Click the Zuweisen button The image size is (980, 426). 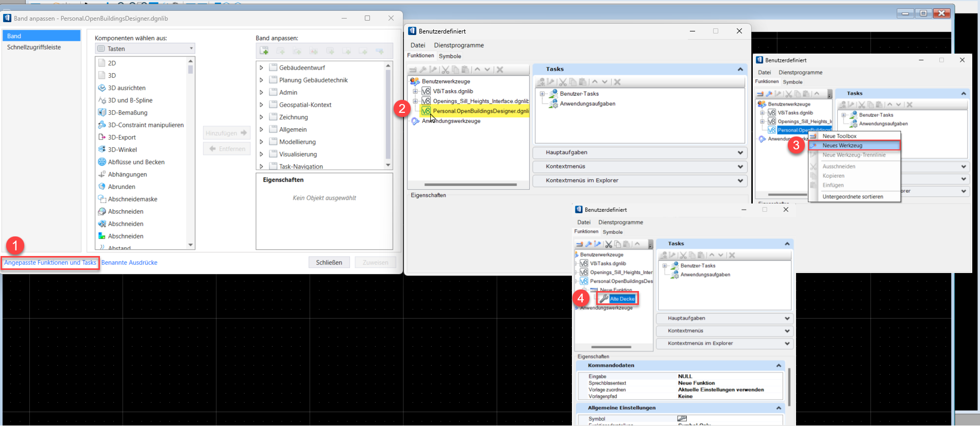click(375, 263)
